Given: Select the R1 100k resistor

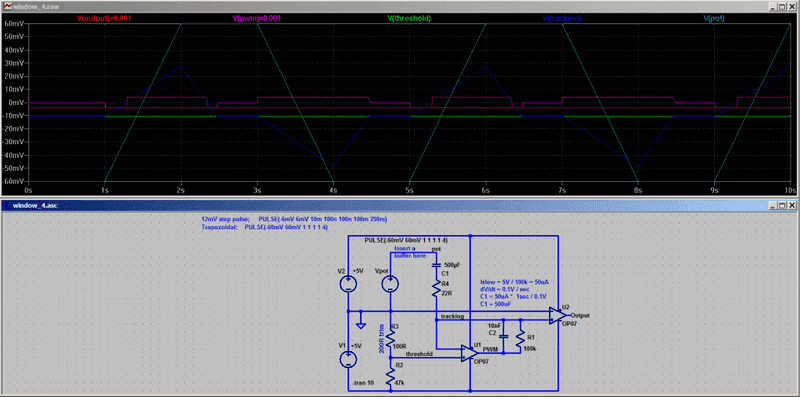Looking at the screenshot, I should click(x=520, y=341).
